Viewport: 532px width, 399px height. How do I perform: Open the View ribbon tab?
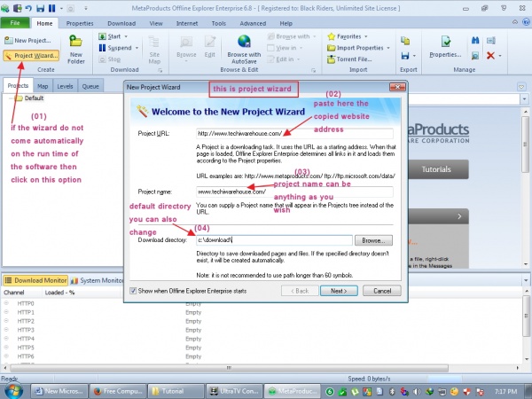(156, 23)
